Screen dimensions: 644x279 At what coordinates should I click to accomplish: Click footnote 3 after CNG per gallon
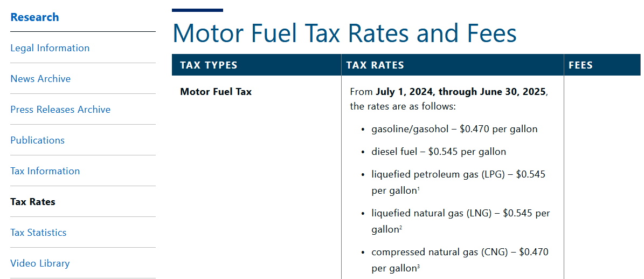click(x=419, y=266)
